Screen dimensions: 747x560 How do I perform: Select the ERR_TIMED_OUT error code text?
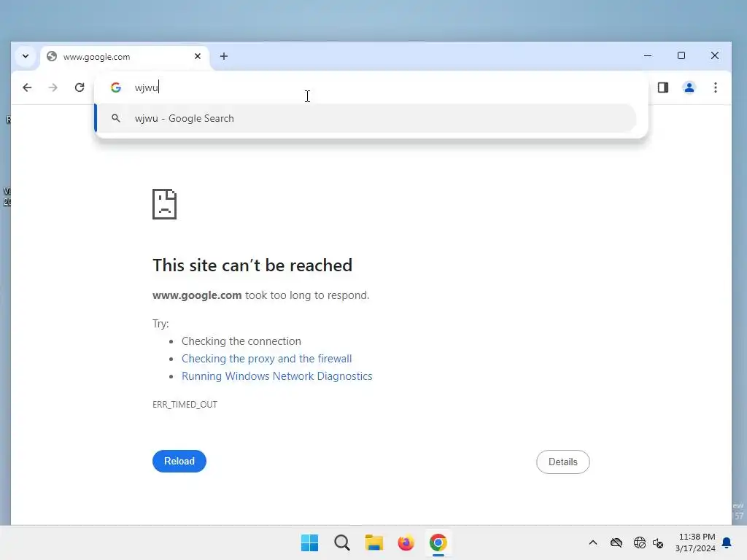185,404
